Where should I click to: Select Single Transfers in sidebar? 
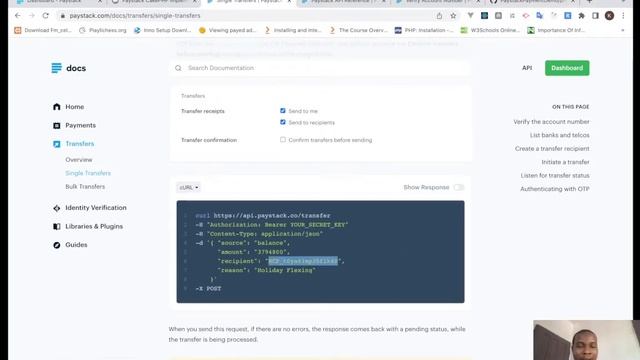[88, 173]
